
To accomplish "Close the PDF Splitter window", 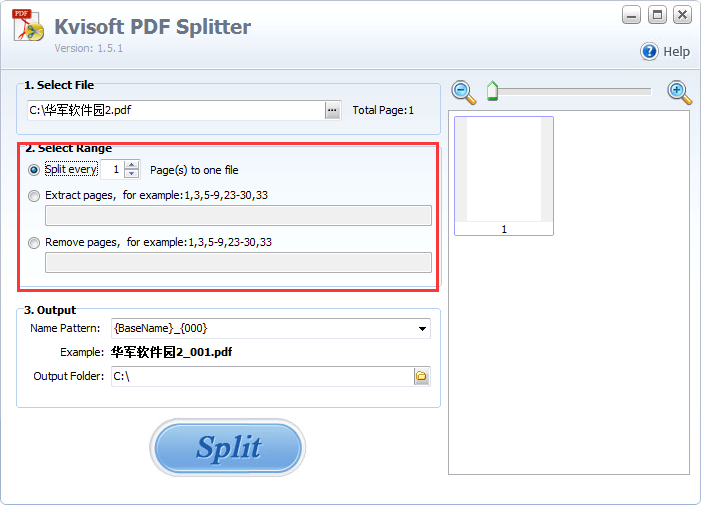I will (x=683, y=15).
